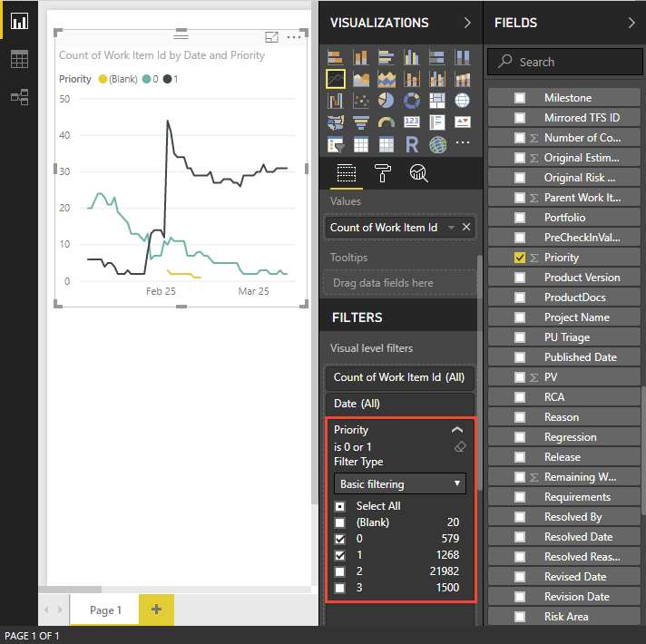This screenshot has width=646, height=644.
Task: Select clustered bar chart visualization
Action: click(386, 57)
